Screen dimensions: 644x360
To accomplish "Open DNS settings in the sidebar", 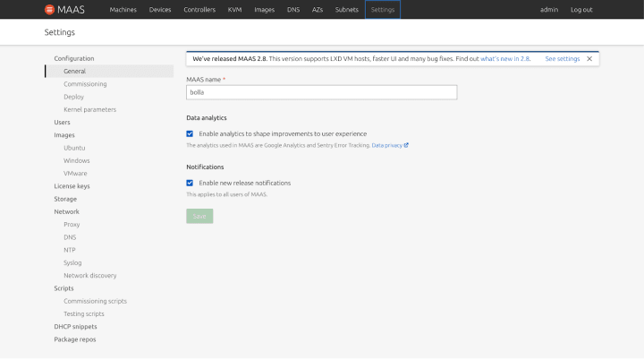I will [70, 237].
